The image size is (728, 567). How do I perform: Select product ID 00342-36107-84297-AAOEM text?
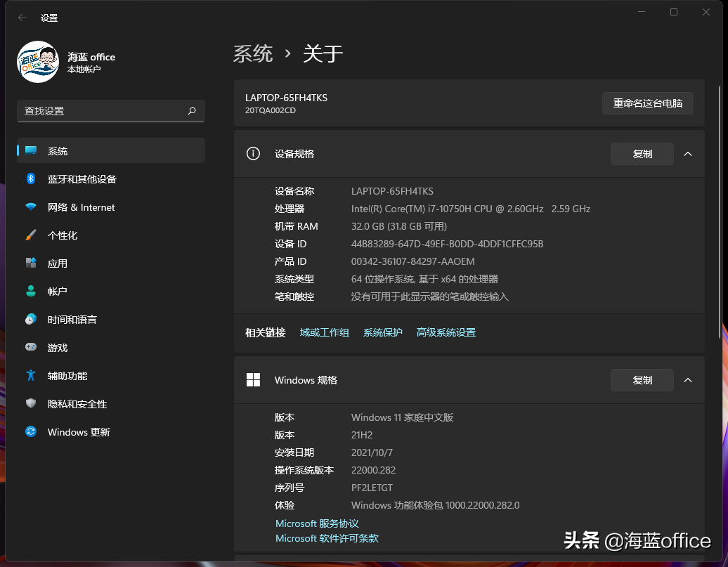pos(412,261)
